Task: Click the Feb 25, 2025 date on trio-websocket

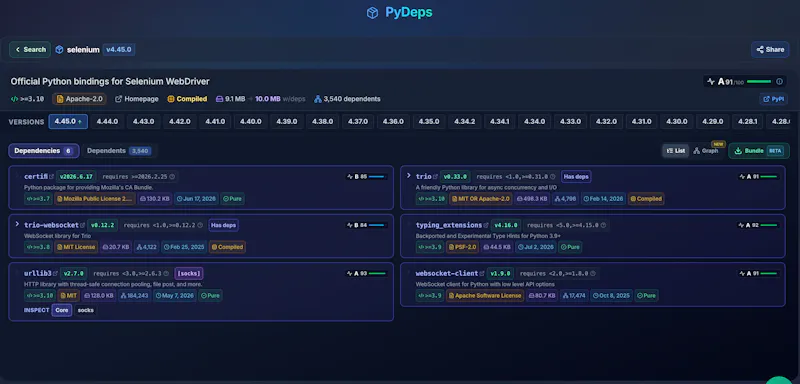Action: pos(184,247)
